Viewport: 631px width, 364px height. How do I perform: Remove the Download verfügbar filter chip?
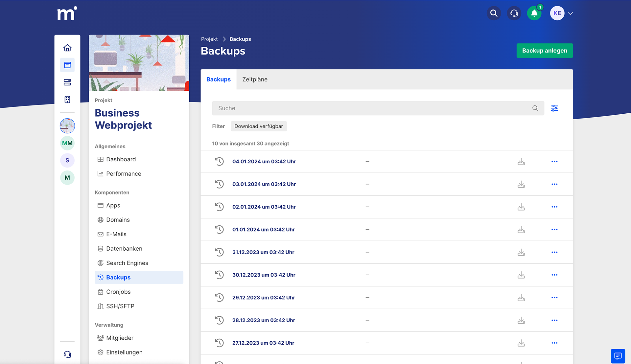click(259, 126)
